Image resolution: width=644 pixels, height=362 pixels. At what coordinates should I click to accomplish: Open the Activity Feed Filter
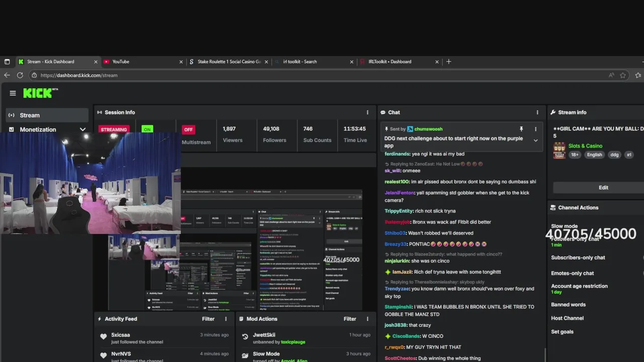(x=208, y=319)
